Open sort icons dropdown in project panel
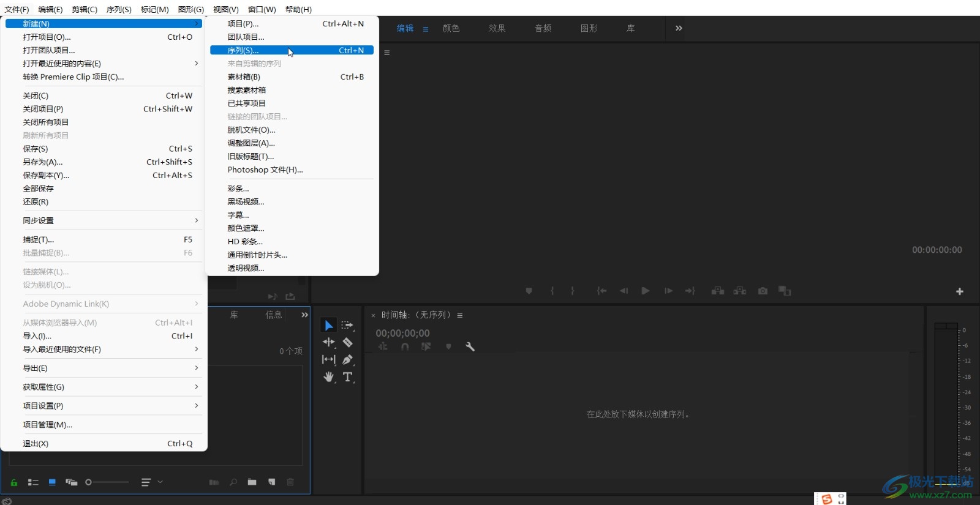The width and height of the screenshot is (980, 505). [152, 482]
